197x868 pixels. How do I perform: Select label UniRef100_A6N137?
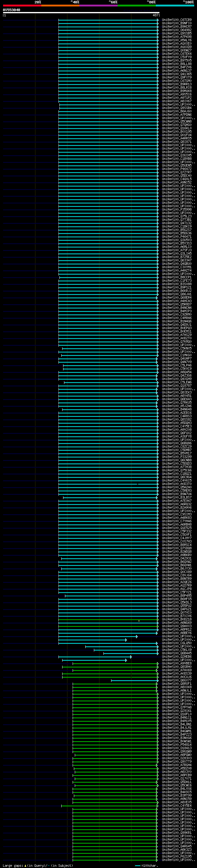point(177,71)
